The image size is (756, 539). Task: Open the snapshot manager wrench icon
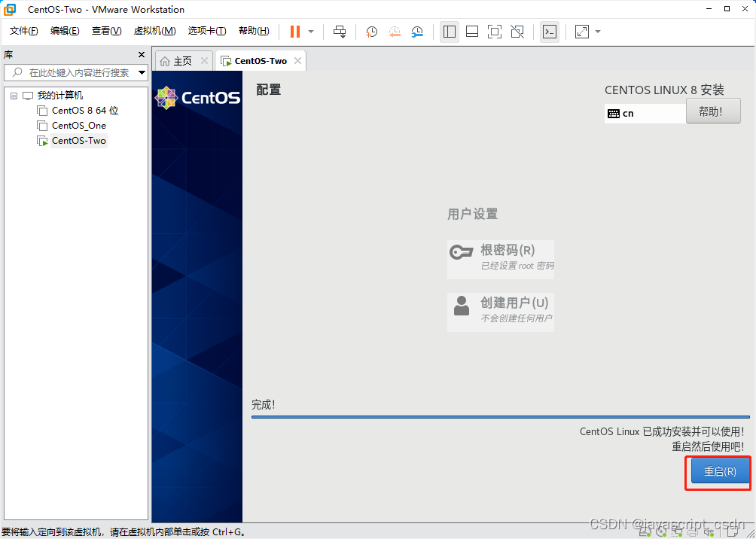coord(417,32)
